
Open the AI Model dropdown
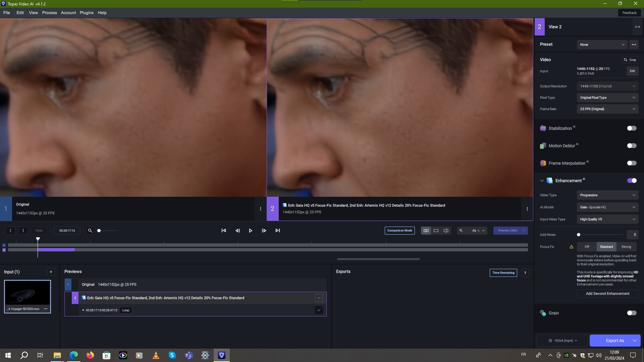(607, 207)
